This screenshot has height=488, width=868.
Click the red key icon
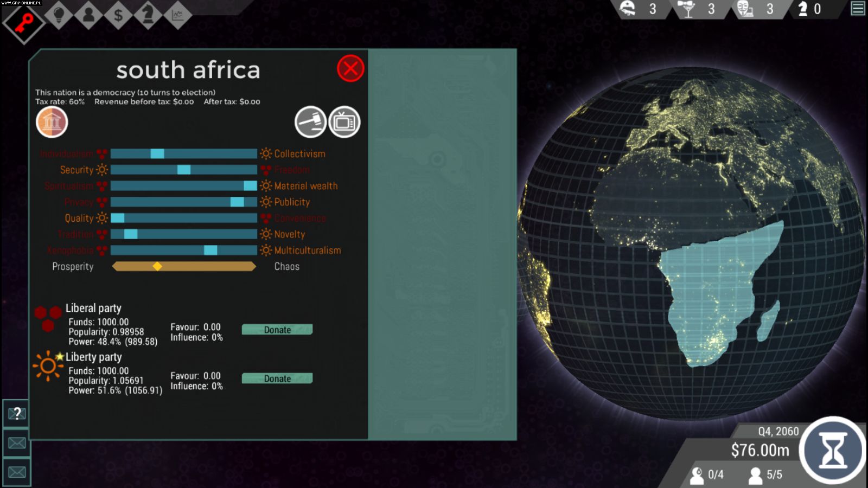pos(24,22)
